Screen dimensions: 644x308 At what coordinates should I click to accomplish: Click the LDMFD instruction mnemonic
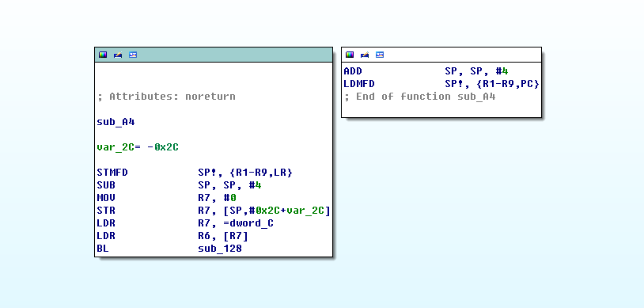(359, 84)
